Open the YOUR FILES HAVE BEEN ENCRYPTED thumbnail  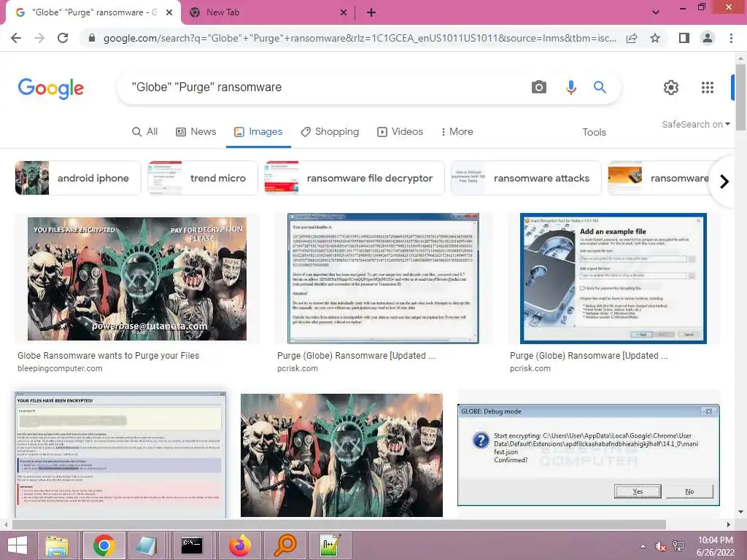(x=120, y=455)
